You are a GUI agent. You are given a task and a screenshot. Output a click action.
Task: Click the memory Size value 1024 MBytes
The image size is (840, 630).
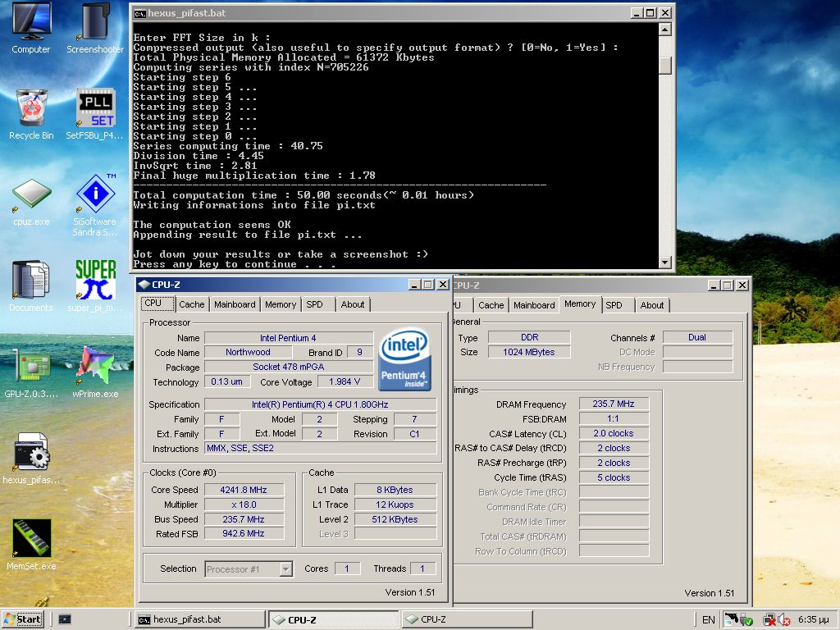point(529,352)
